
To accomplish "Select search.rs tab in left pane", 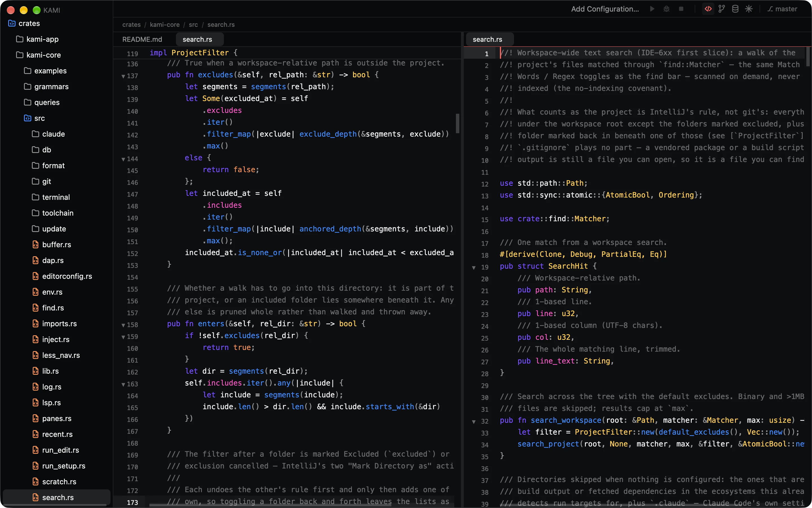I will pyautogui.click(x=200, y=39).
